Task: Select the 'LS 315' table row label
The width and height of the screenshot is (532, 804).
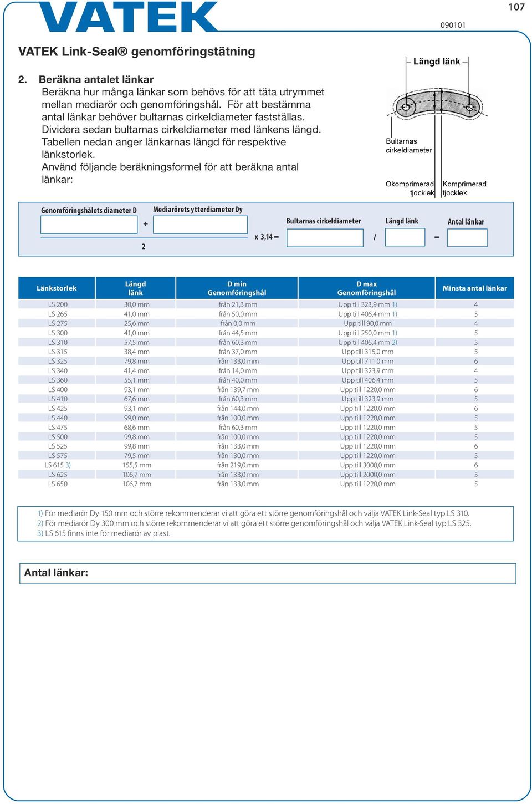Action: [58, 352]
